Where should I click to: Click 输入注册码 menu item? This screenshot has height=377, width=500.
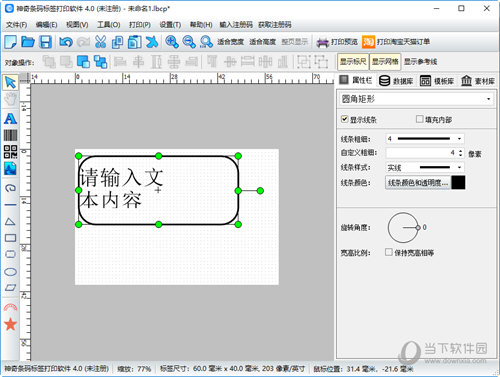point(236,25)
